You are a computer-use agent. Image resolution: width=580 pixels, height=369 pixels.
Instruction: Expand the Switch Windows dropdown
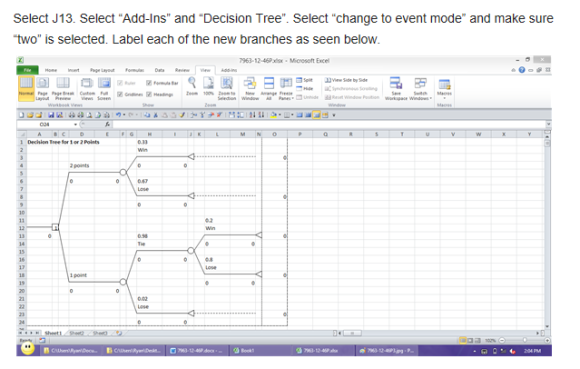(420, 89)
